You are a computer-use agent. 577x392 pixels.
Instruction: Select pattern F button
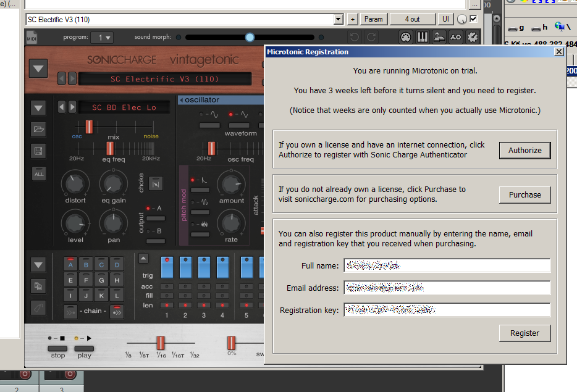[x=86, y=280]
